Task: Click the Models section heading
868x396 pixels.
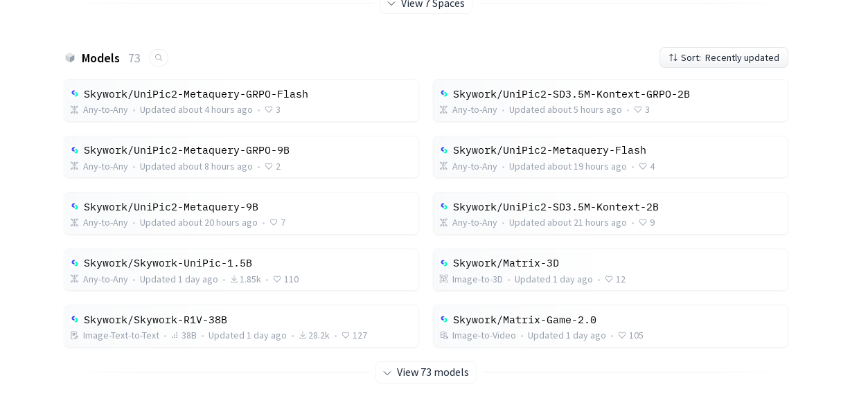Action: [x=100, y=58]
